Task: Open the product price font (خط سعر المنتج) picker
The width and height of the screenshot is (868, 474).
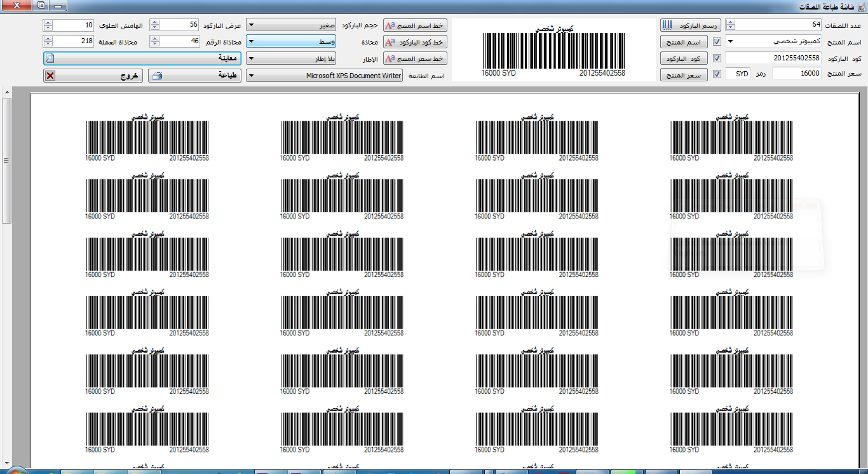Action: click(x=415, y=58)
